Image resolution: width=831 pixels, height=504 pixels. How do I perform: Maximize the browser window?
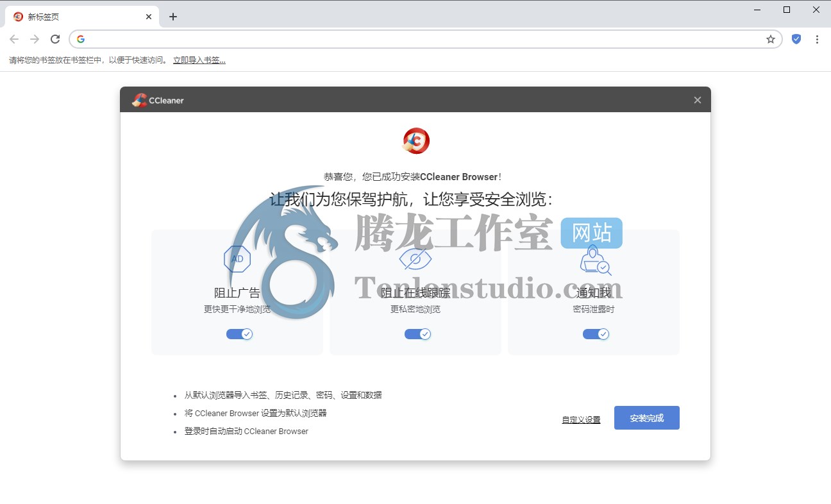click(787, 10)
